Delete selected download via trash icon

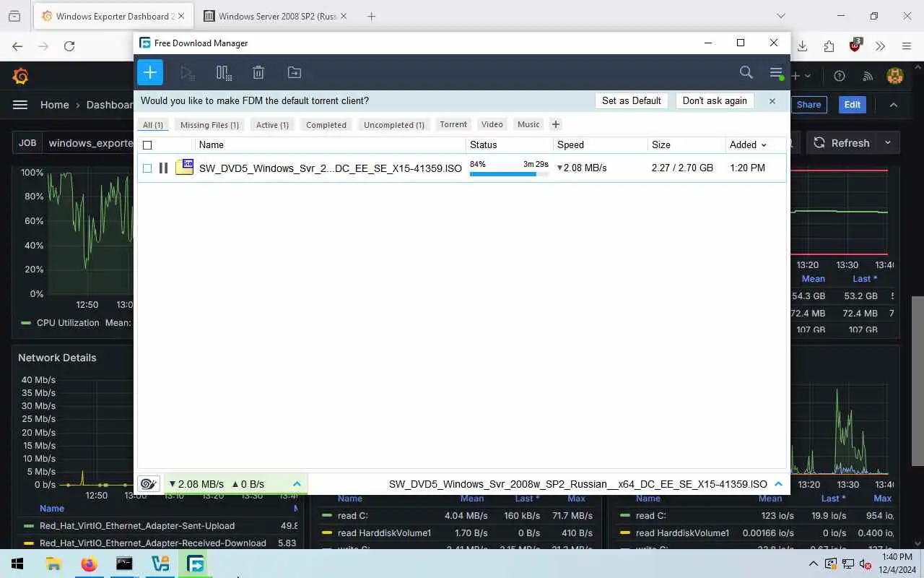point(258,72)
